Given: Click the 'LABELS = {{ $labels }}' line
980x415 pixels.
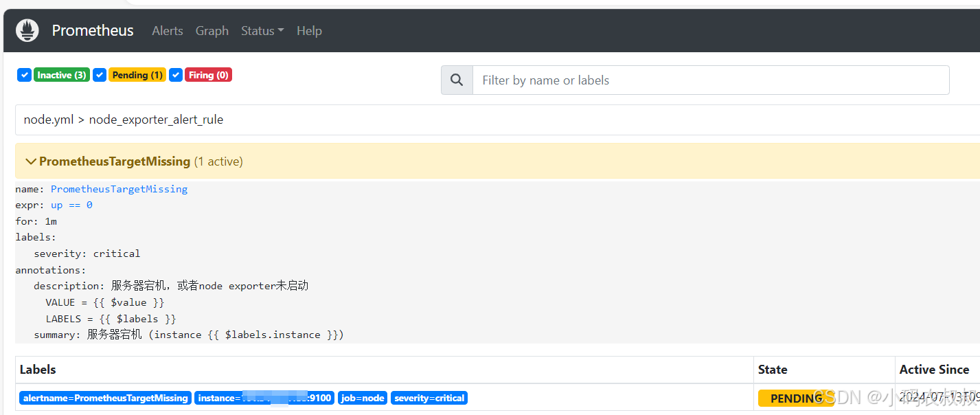Looking at the screenshot, I should pos(111,319).
